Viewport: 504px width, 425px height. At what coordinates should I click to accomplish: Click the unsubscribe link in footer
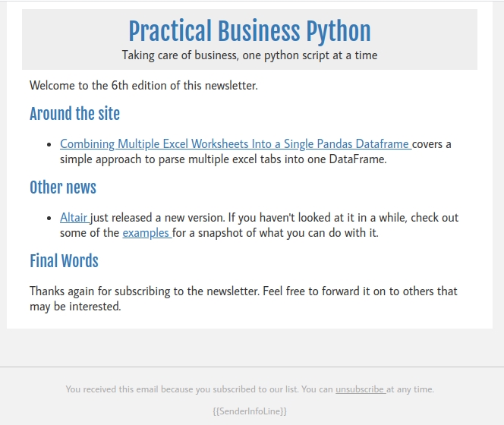(360, 389)
